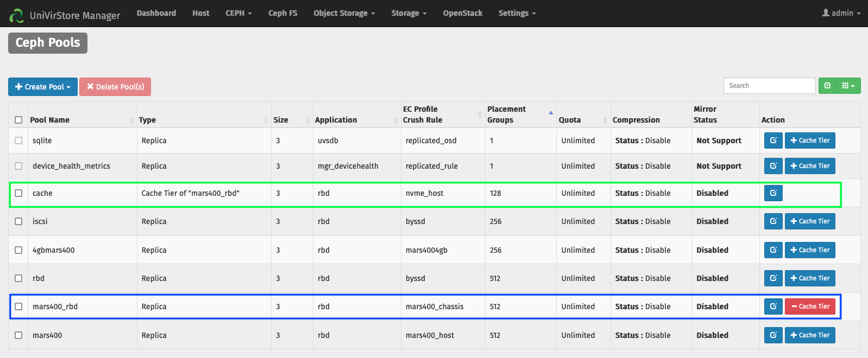Click the UniVirStore Manager logo icon
Image resolution: width=868 pixels, height=358 pixels.
16,15
